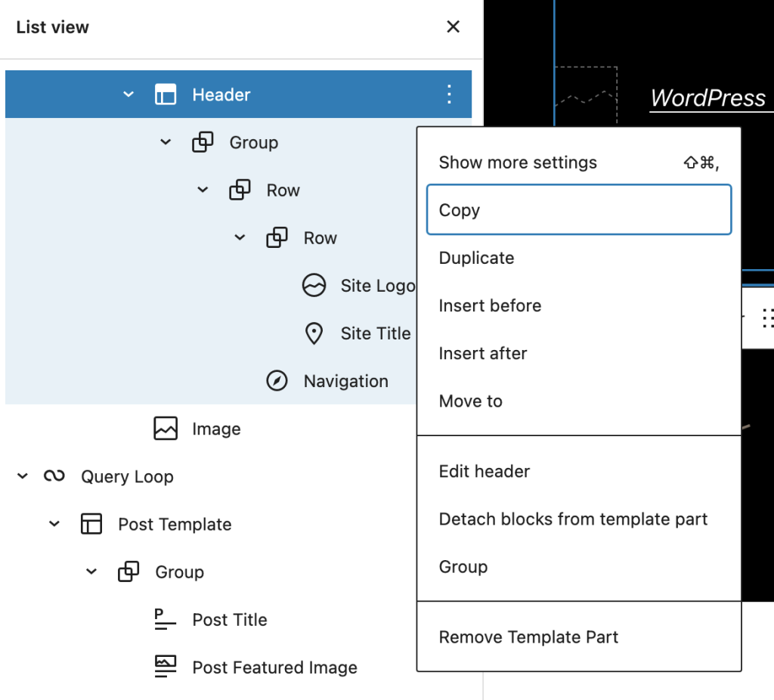Click the Post Featured Image icon
774x700 pixels.
(x=165, y=667)
